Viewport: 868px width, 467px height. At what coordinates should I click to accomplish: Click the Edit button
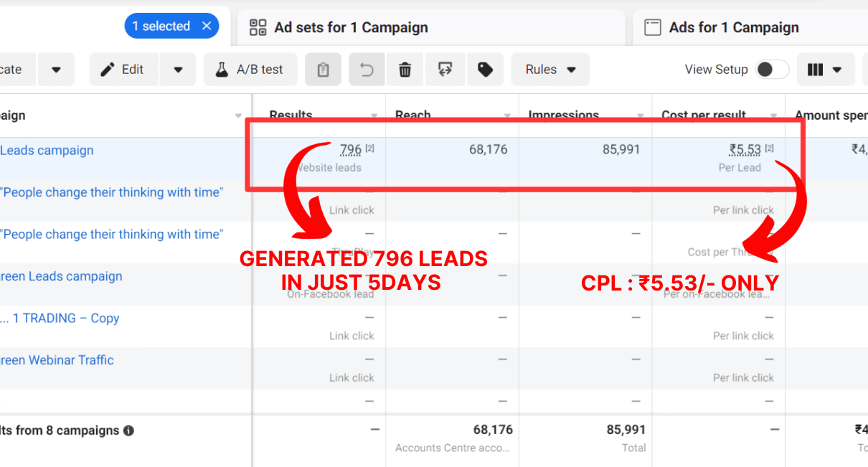pos(123,70)
